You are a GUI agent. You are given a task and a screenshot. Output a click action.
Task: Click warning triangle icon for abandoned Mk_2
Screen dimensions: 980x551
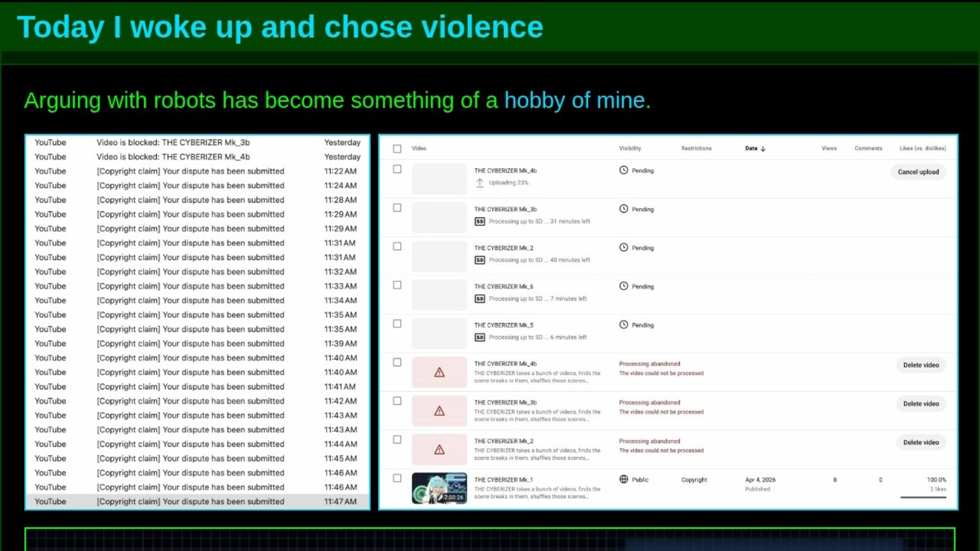[x=439, y=450]
